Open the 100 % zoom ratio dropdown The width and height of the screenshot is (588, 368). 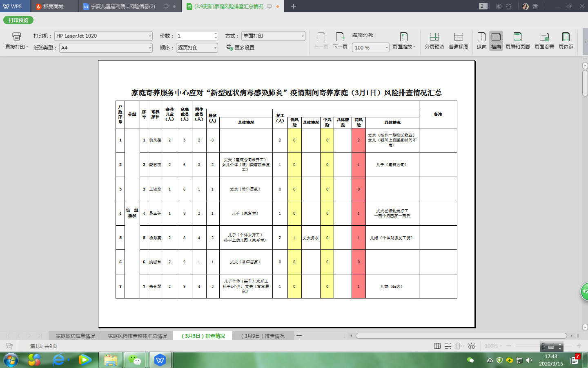pos(386,48)
